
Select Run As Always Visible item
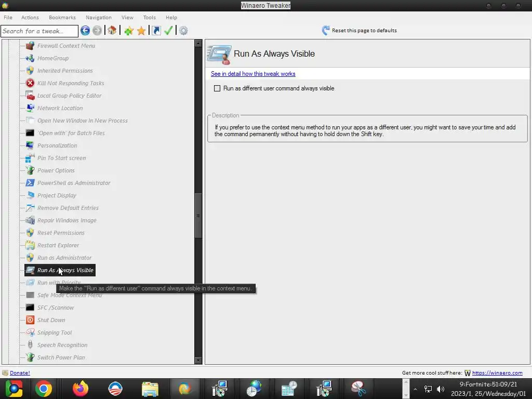tap(60, 270)
